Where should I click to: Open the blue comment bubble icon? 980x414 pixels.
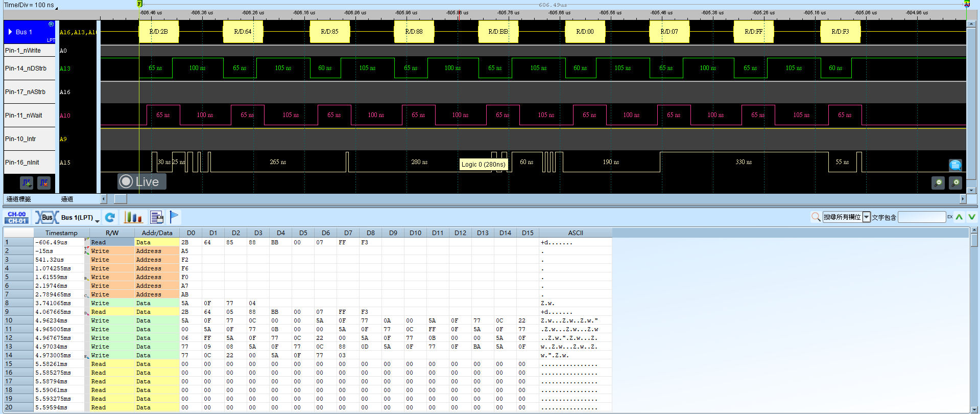955,165
